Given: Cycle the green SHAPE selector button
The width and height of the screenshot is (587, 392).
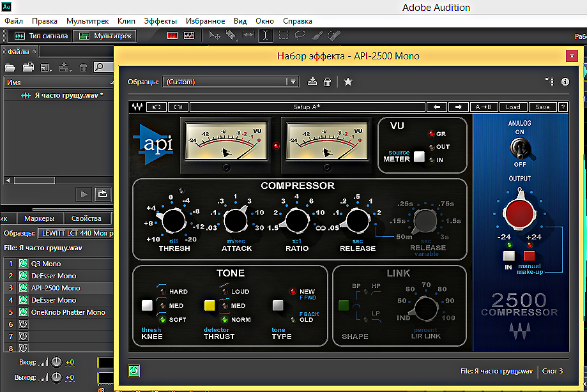Looking at the screenshot, I should click(344, 306).
